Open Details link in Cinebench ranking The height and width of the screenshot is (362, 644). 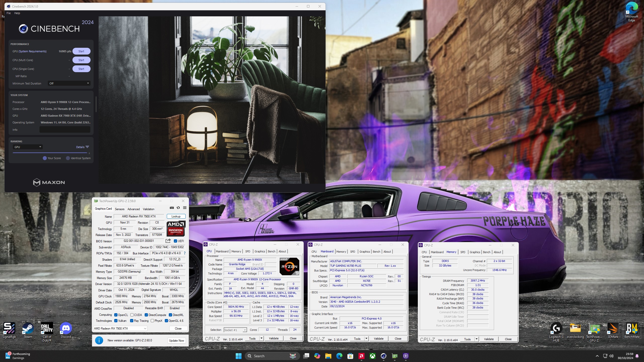point(83,147)
